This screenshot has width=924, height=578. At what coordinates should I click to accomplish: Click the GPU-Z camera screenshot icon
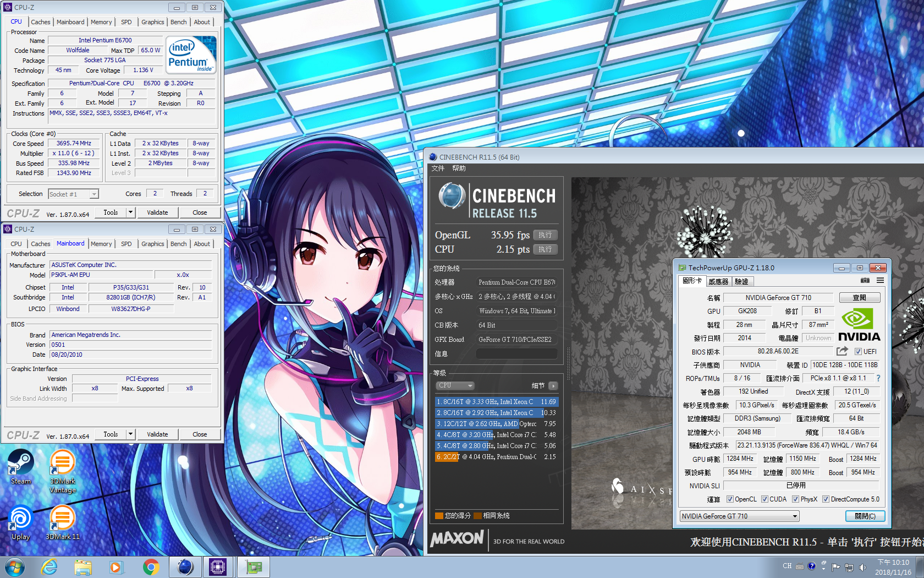(865, 281)
